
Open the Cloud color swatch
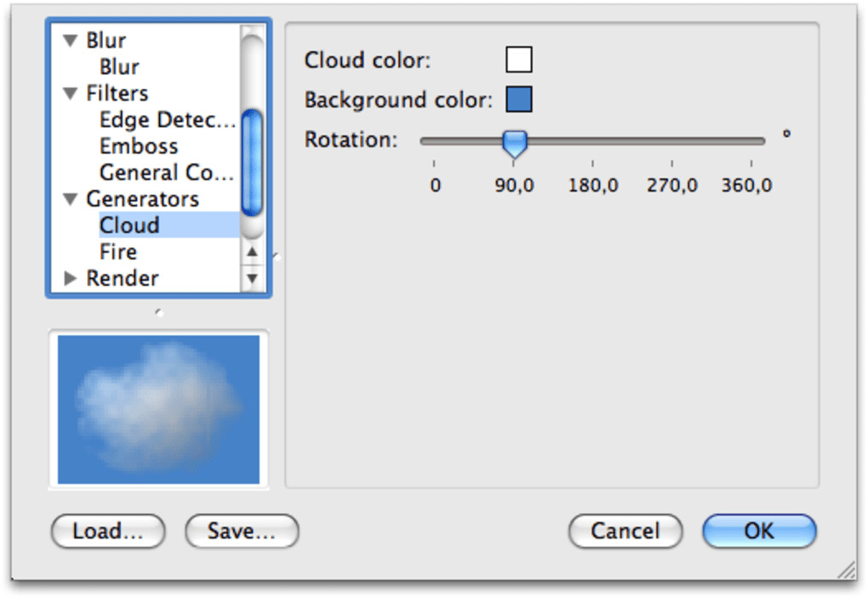click(x=519, y=60)
